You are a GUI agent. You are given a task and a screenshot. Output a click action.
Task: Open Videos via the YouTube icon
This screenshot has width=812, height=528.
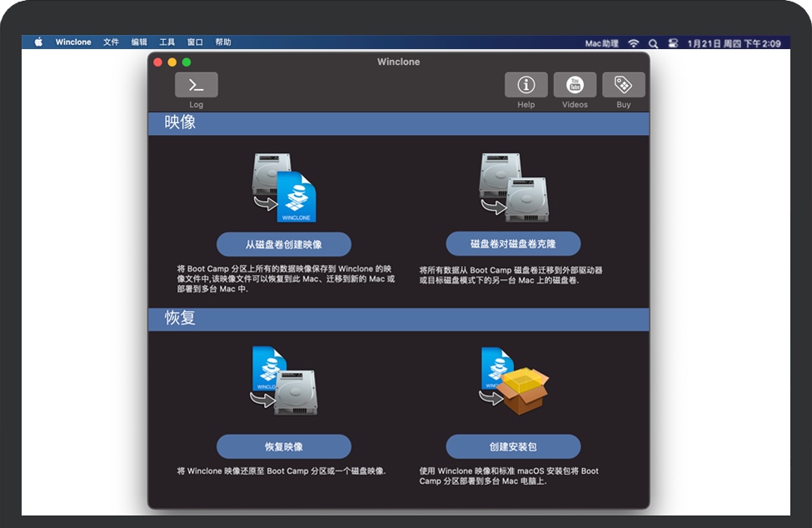coord(575,84)
